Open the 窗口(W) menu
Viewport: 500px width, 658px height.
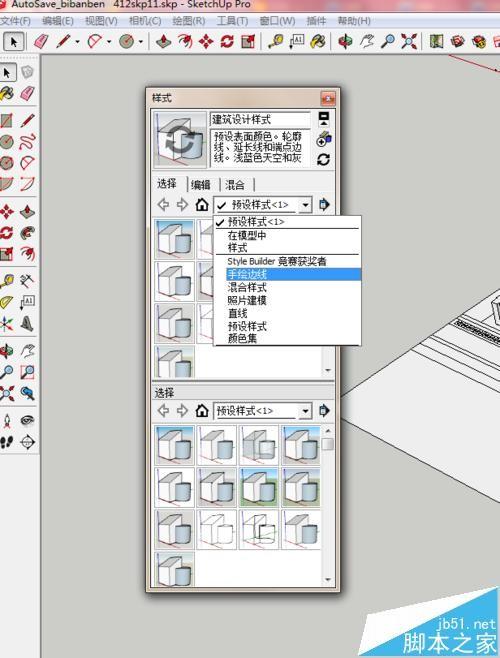click(x=277, y=21)
